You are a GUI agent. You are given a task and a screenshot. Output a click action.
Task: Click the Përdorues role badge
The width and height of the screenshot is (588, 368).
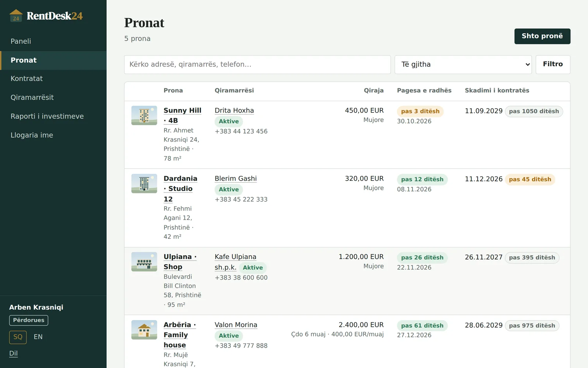[x=29, y=320]
